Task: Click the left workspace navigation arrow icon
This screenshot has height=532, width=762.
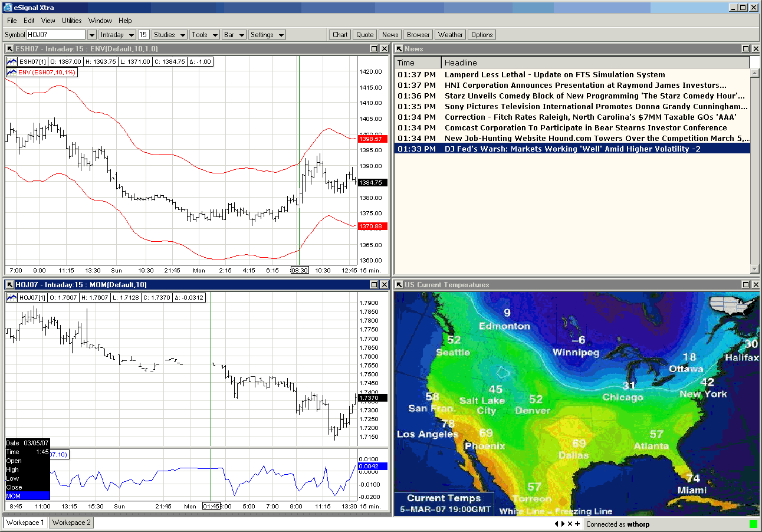Action: (x=555, y=523)
